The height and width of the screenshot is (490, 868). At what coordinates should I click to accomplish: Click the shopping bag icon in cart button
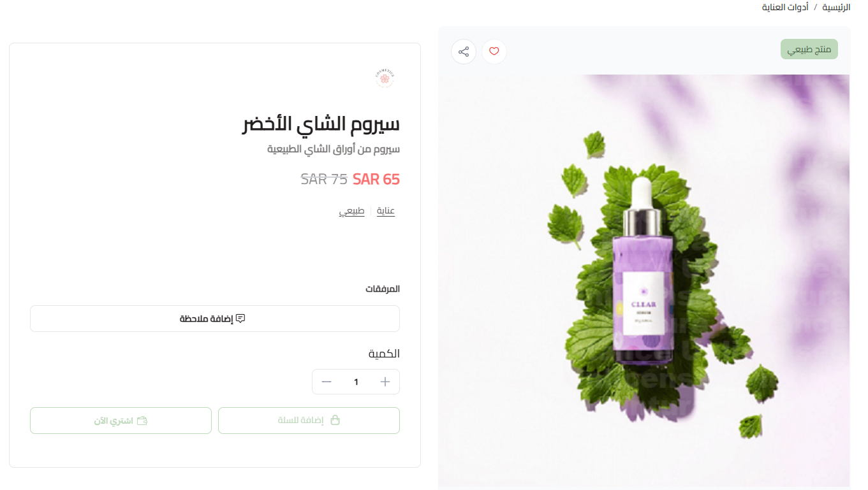pyautogui.click(x=335, y=421)
